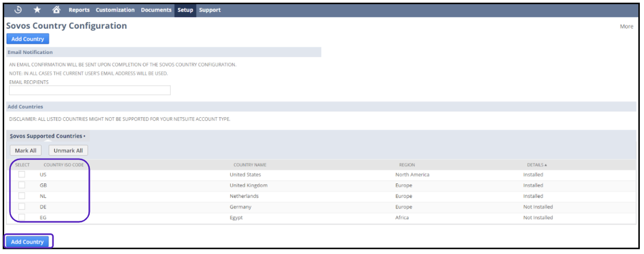Click the shortcuts star icon
The image size is (644, 254).
pyautogui.click(x=37, y=10)
